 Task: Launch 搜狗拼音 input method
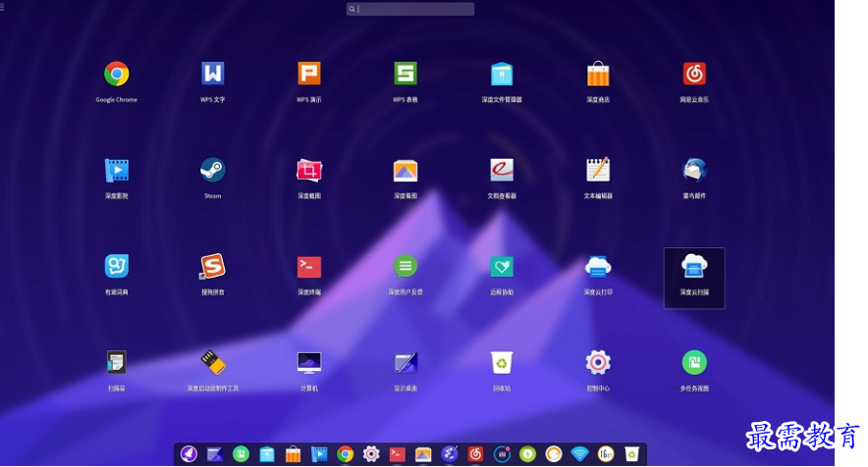coord(212,266)
